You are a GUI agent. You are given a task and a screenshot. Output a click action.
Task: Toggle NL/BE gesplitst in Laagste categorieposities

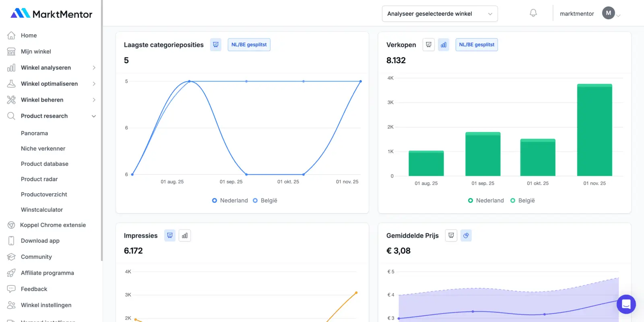(x=249, y=45)
